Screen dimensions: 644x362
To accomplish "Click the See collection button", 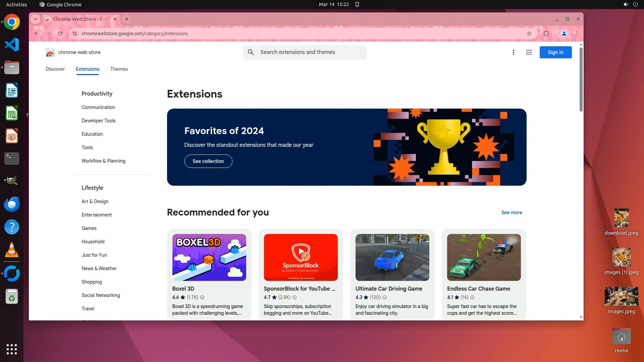I will [208, 161].
